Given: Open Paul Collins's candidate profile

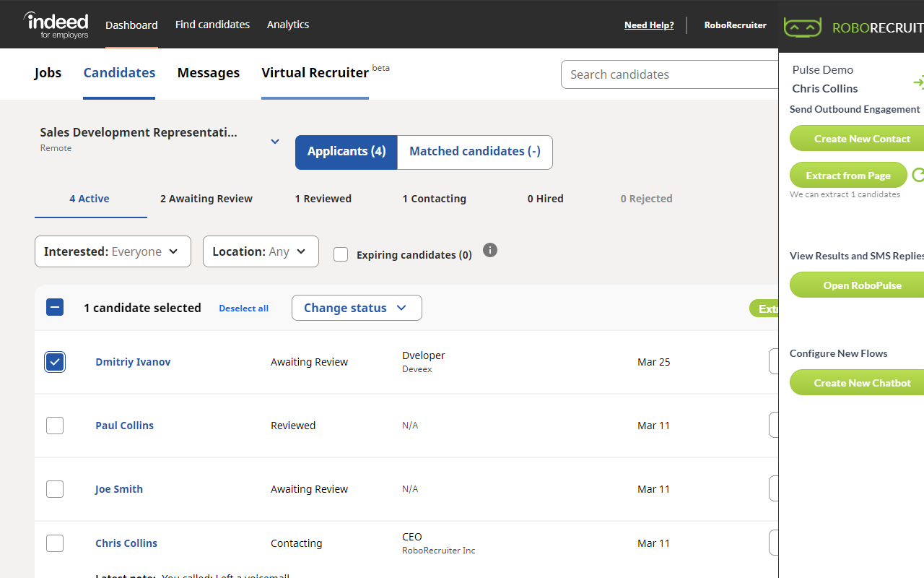Looking at the screenshot, I should coord(124,426).
